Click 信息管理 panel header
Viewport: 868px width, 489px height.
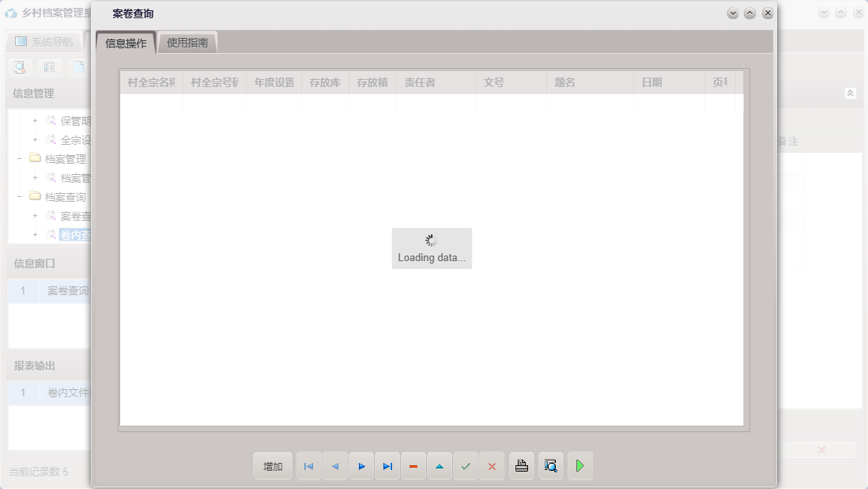tap(34, 93)
